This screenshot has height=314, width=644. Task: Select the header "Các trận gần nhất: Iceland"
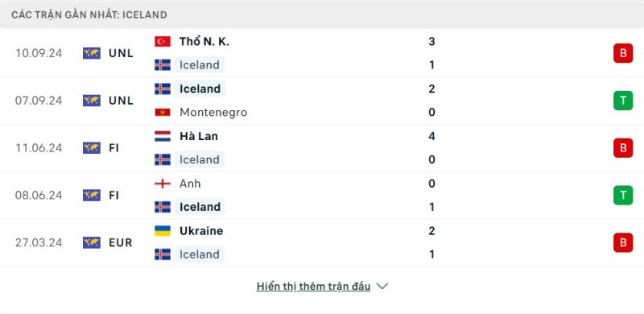[89, 14]
